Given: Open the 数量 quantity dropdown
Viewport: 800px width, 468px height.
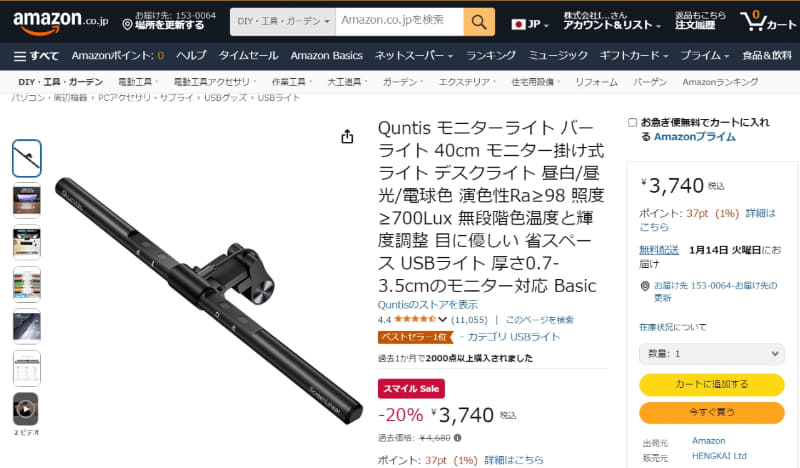Looking at the screenshot, I should (x=712, y=354).
